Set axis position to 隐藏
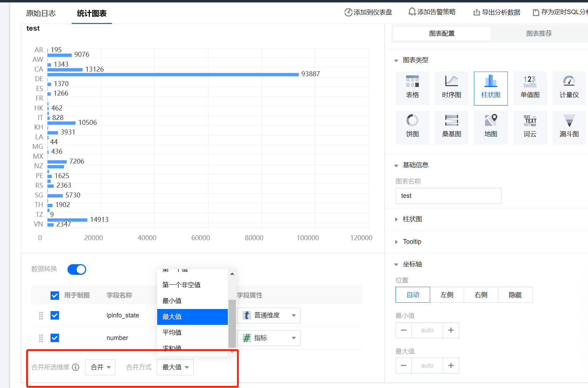 [515, 295]
